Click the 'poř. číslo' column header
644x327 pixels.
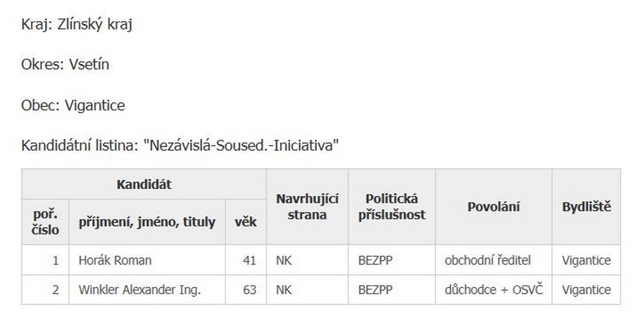(x=45, y=222)
